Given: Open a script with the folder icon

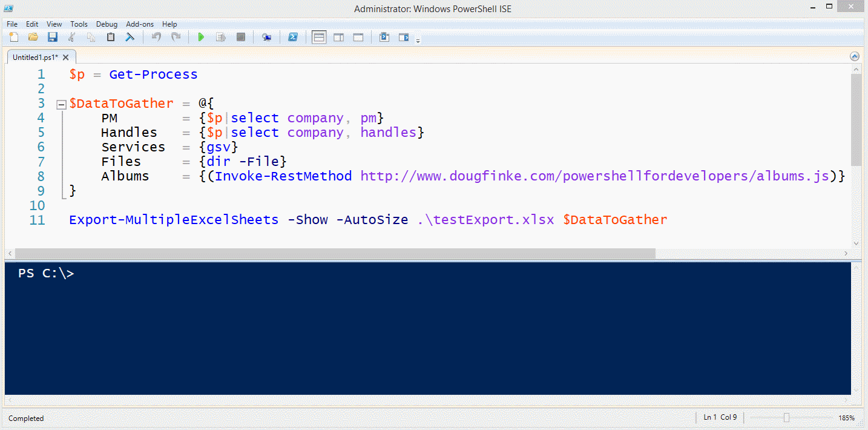Looking at the screenshot, I should [33, 38].
